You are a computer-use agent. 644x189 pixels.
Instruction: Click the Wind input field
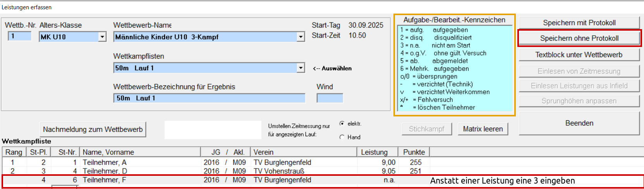(330, 98)
